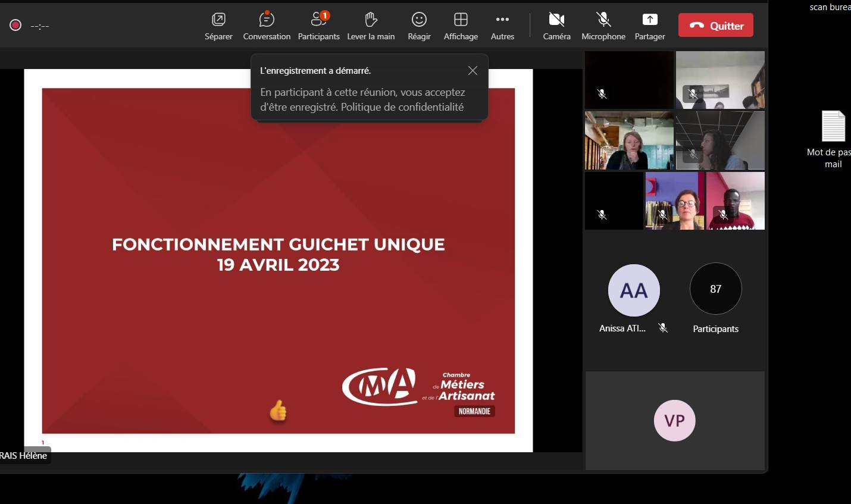Screen dimensions: 851x504
Task: Show the Participants list
Action: pos(318,26)
